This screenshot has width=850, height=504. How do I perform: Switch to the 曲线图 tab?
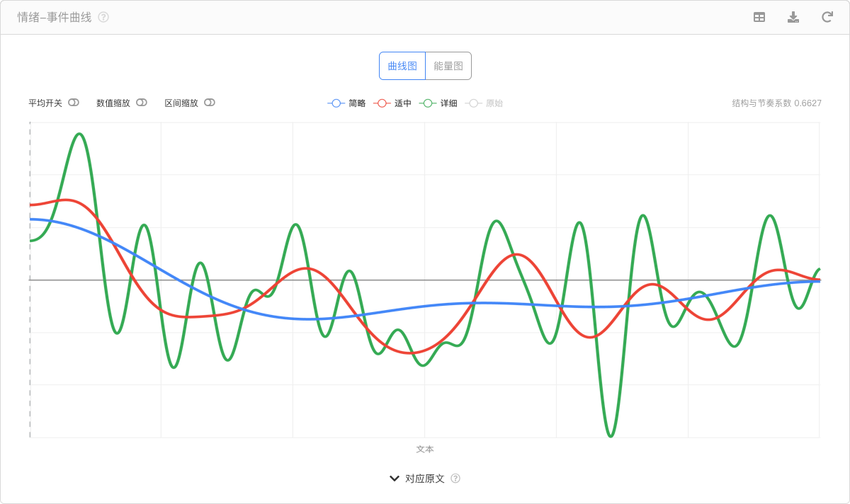[402, 66]
